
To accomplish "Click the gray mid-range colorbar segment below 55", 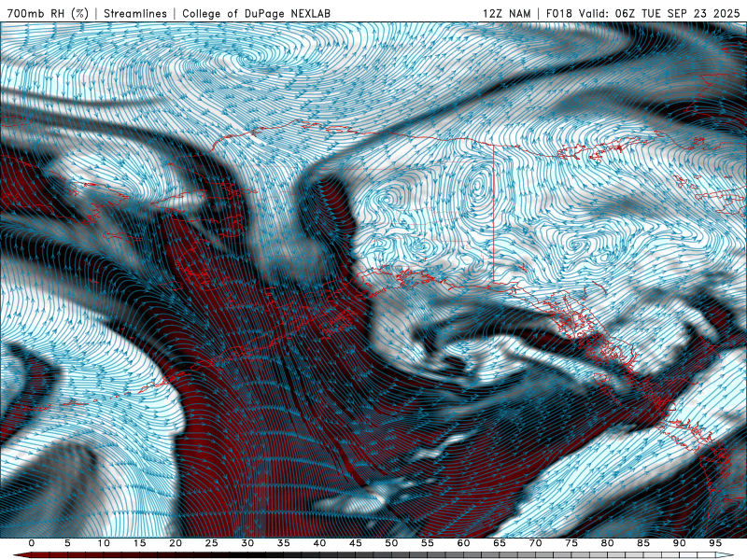I will [419, 555].
